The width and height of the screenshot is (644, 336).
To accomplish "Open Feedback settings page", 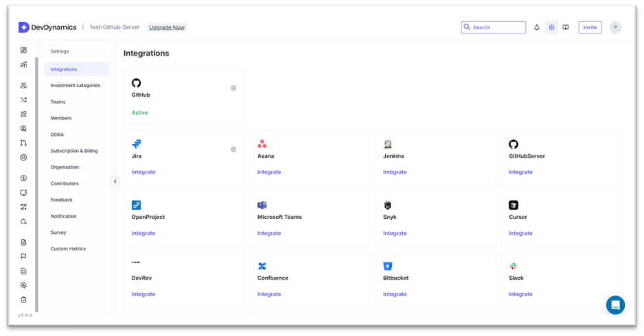I will pyautogui.click(x=61, y=200).
